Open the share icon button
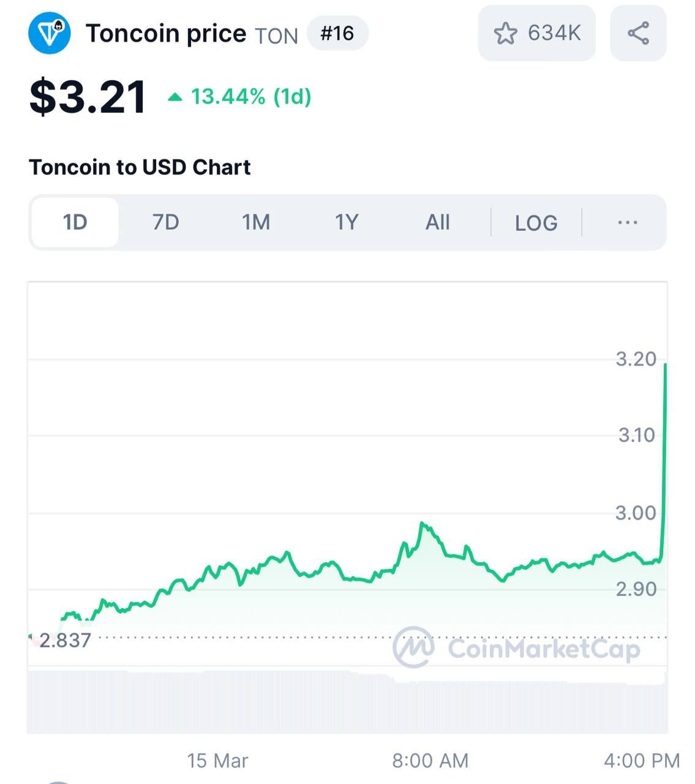The height and width of the screenshot is (784, 695). [638, 33]
